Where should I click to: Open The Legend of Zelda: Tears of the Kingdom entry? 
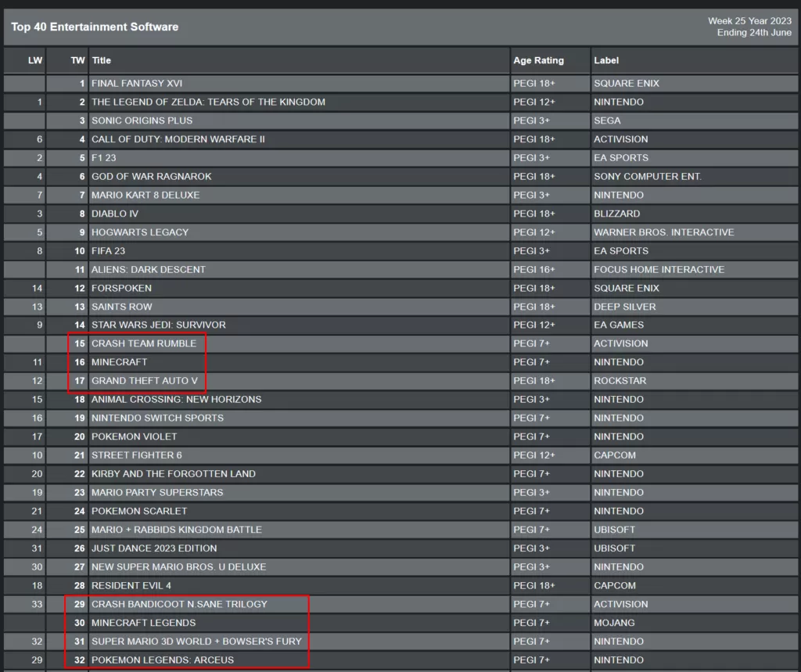point(208,102)
